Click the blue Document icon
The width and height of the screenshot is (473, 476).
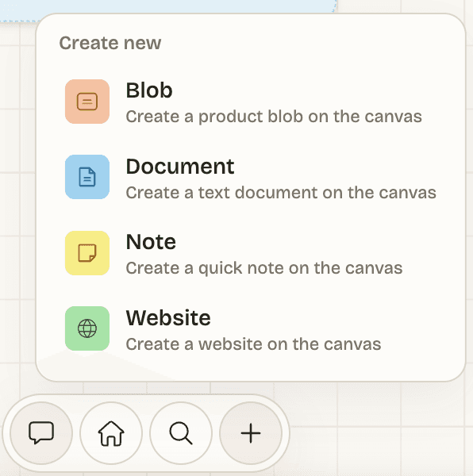coord(87,177)
